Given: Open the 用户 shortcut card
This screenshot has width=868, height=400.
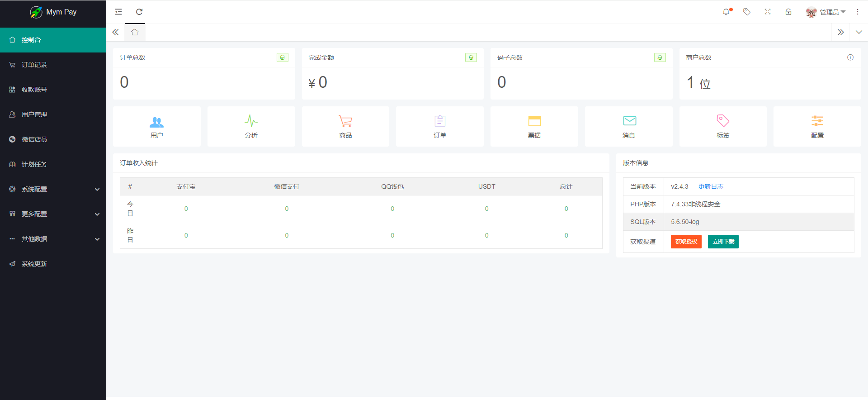Looking at the screenshot, I should coord(156,126).
